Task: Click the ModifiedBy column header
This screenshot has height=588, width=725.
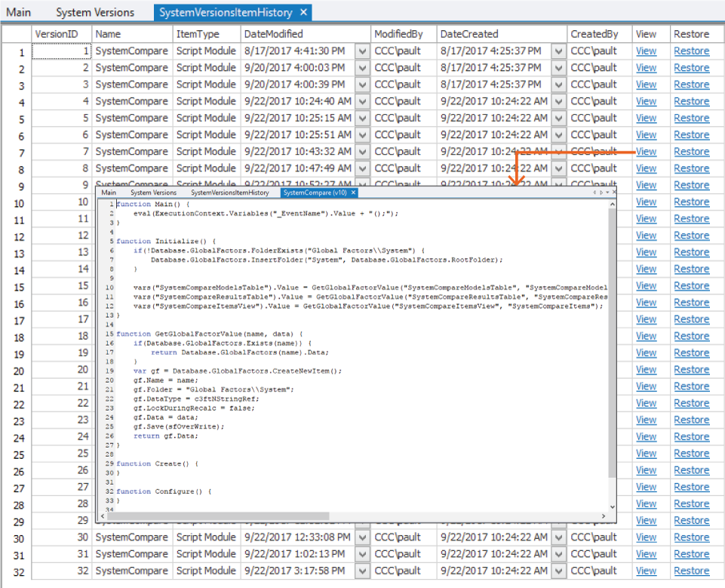Action: pyautogui.click(x=404, y=34)
